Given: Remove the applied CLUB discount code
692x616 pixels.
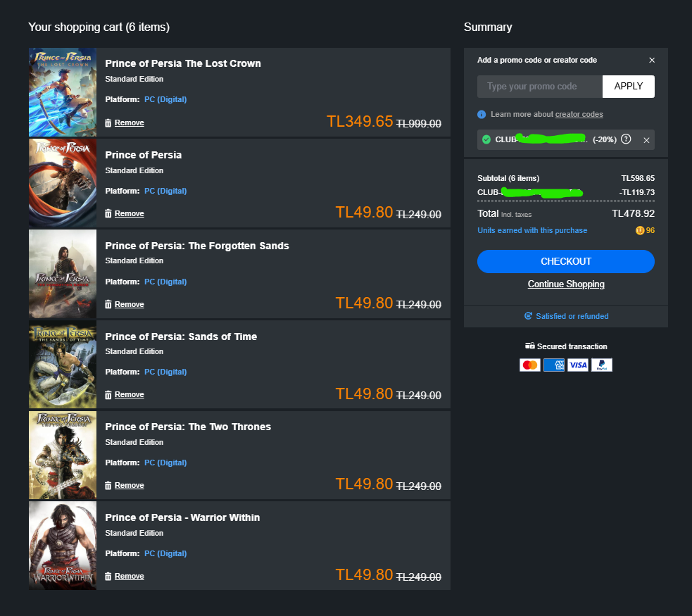Looking at the screenshot, I should point(646,140).
